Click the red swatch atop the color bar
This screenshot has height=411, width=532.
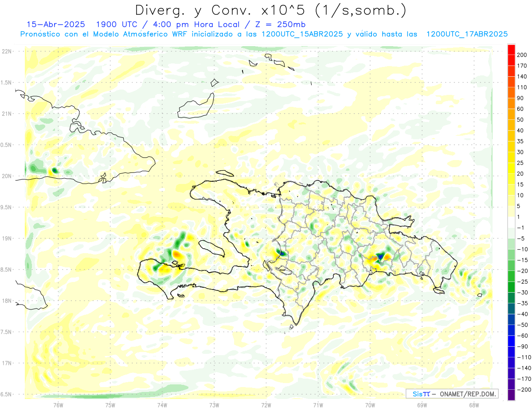(511, 49)
